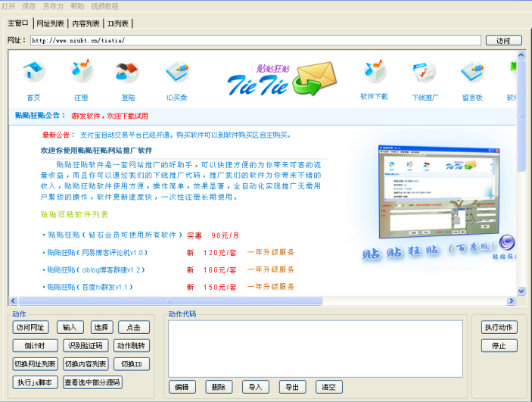Open the 软件下载 download icon

(x=374, y=73)
